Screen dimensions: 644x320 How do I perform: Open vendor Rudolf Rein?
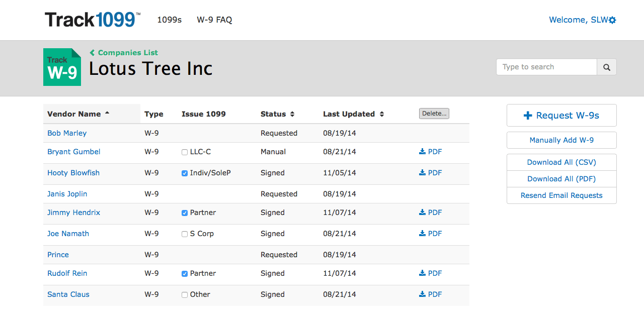(x=67, y=273)
